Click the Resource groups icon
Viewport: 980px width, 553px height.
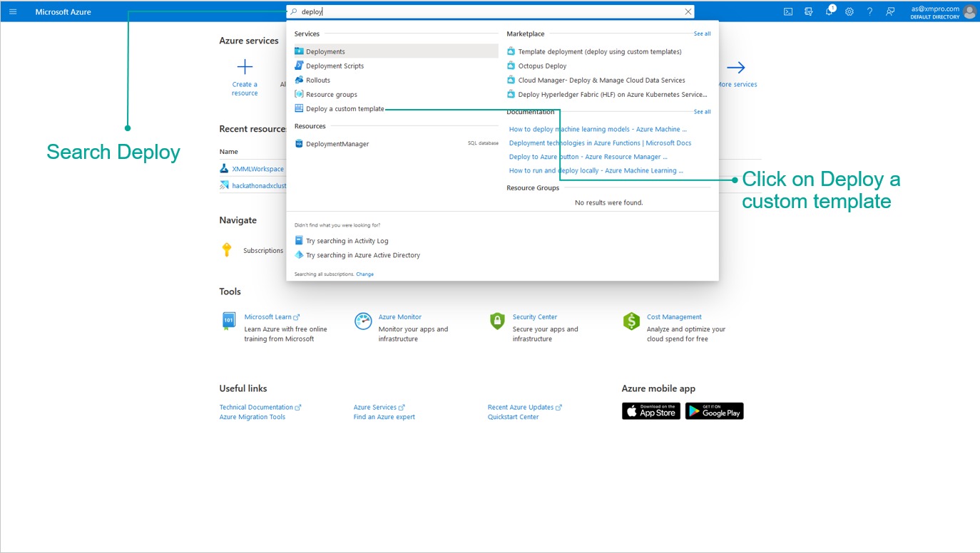[x=299, y=94]
